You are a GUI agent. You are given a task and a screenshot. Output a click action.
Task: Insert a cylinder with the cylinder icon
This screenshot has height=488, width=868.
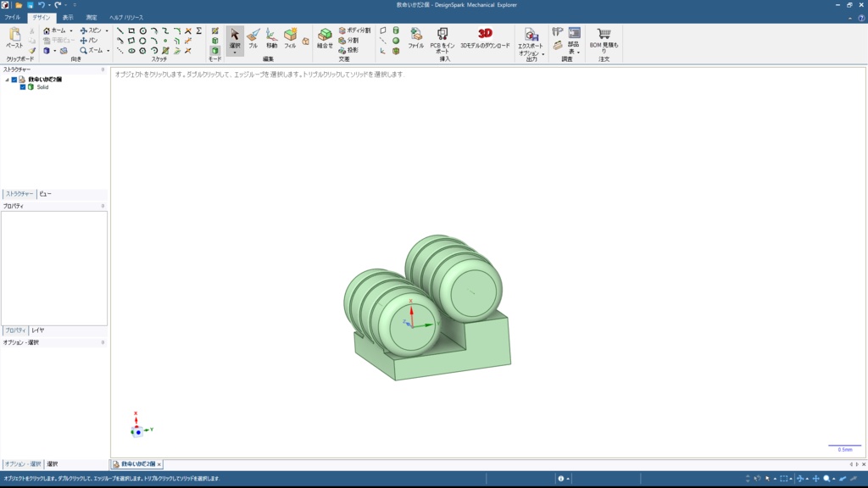pos(396,30)
